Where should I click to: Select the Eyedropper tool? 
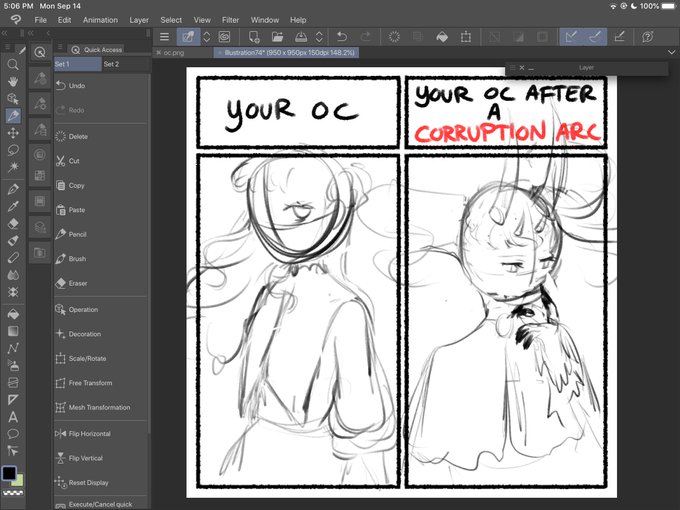[x=13, y=206]
